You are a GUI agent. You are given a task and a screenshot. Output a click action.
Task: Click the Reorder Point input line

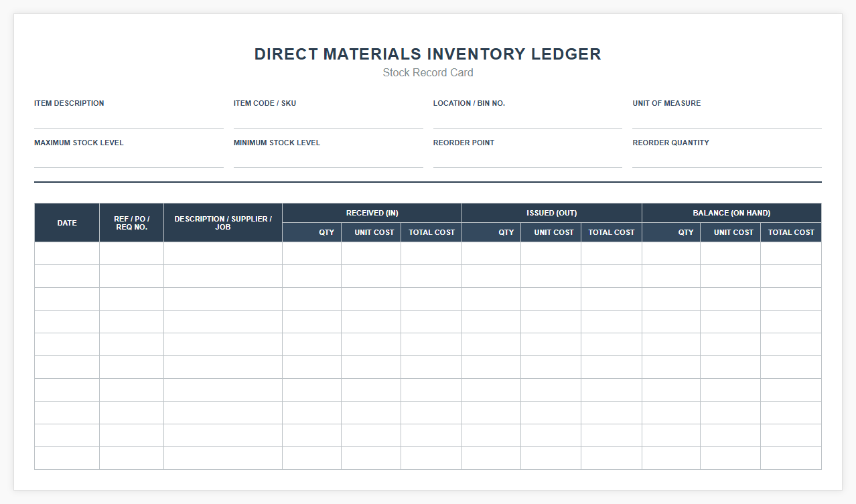coord(528,159)
